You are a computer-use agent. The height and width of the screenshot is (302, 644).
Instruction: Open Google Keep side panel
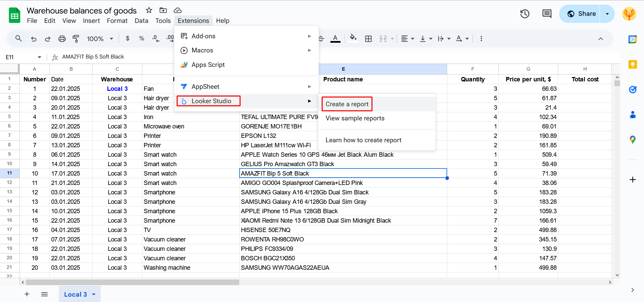click(x=633, y=64)
